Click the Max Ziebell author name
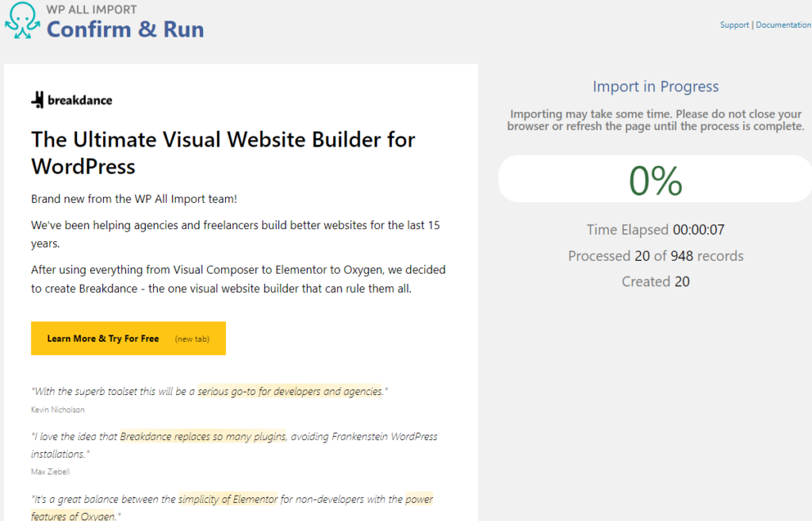 click(x=50, y=471)
